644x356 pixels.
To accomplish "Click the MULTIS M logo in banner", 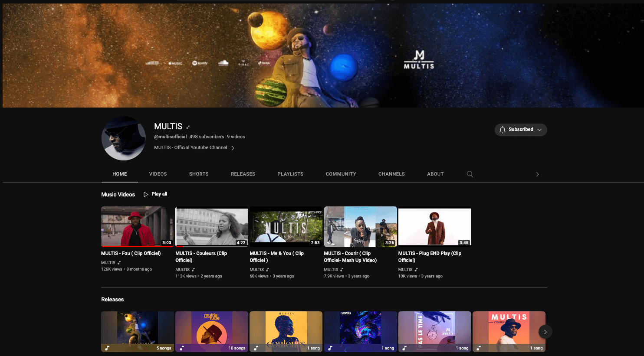I will [x=419, y=60].
